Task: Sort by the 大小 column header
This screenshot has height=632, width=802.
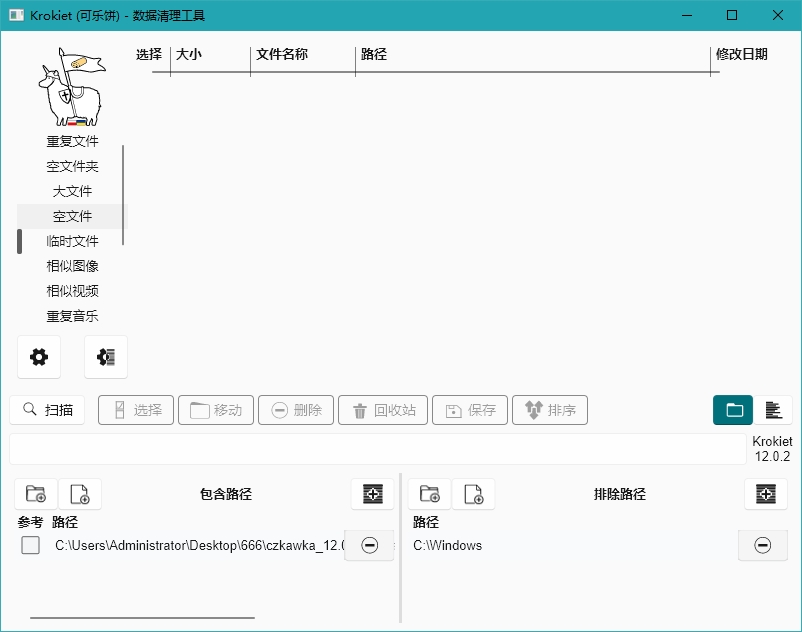Action: [189, 54]
